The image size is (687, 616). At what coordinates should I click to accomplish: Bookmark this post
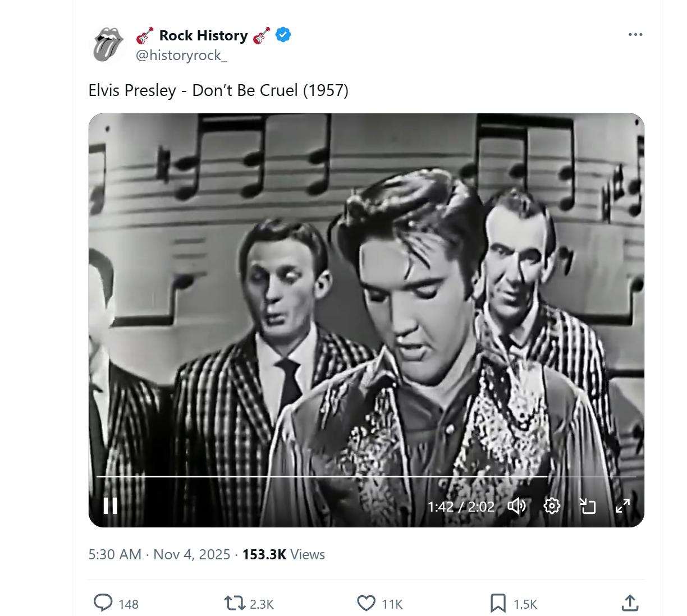pyautogui.click(x=498, y=603)
